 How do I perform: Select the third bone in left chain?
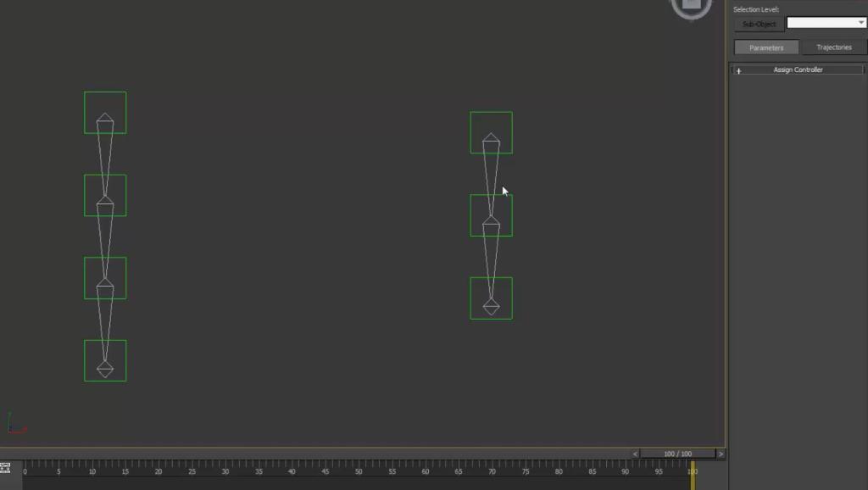pos(105,278)
